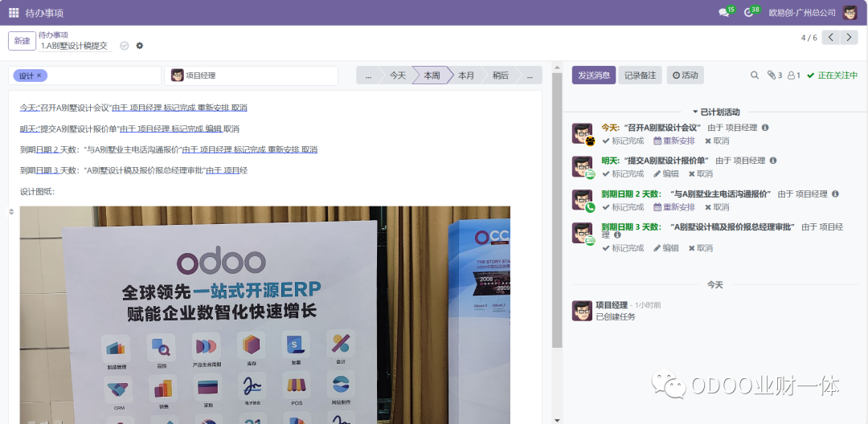This screenshot has height=424, width=868.
Task: Click the 4 / 6 pager counter
Action: point(809,38)
